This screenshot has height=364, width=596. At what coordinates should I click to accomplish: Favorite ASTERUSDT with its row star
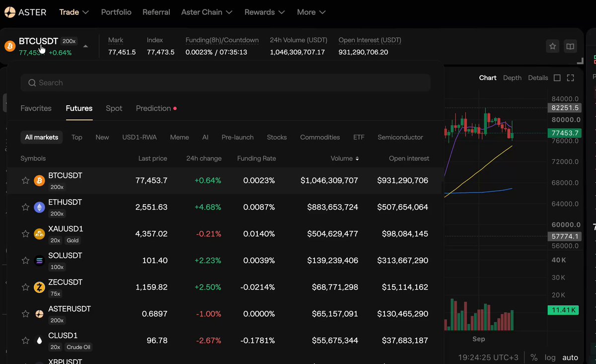(x=25, y=314)
